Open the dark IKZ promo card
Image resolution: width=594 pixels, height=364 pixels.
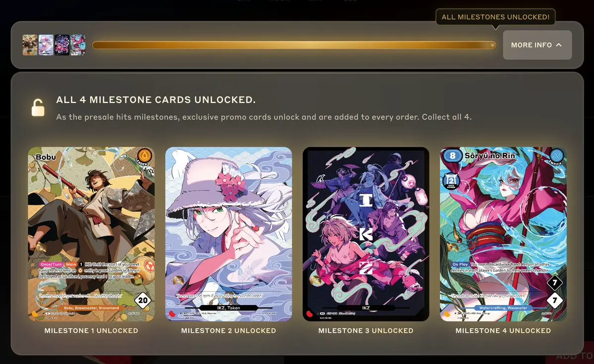(366, 234)
